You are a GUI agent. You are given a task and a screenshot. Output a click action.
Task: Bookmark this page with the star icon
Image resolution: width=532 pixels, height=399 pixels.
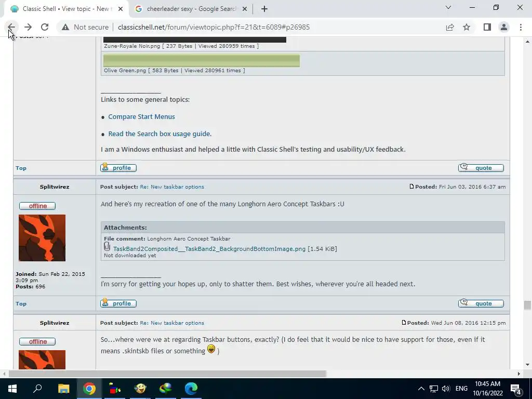point(467,27)
